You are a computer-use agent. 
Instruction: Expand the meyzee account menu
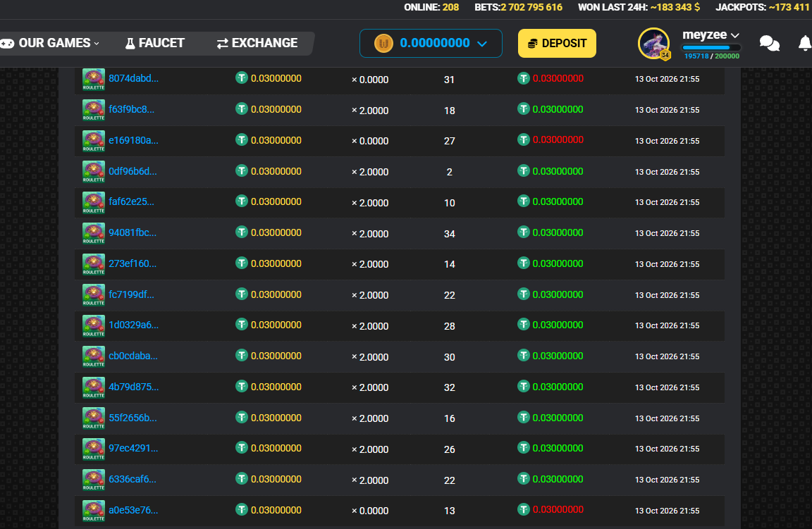click(710, 35)
